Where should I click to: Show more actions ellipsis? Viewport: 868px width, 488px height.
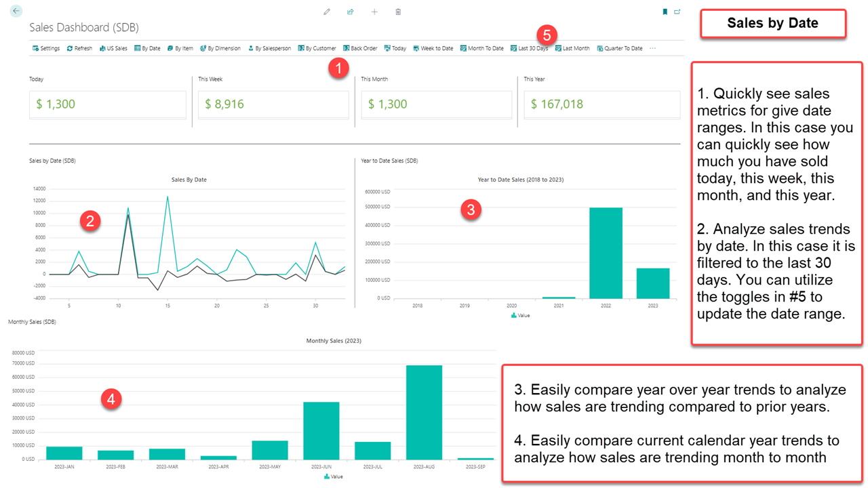click(653, 48)
